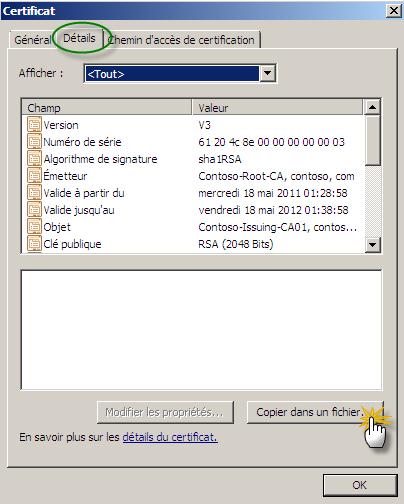Click the Champ column header
The height and width of the screenshot is (504, 404).
(x=107, y=107)
